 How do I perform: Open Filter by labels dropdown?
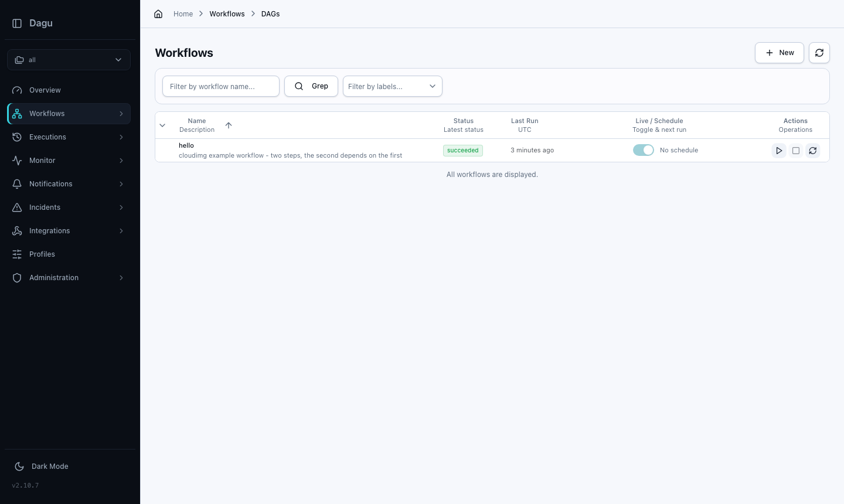point(393,86)
